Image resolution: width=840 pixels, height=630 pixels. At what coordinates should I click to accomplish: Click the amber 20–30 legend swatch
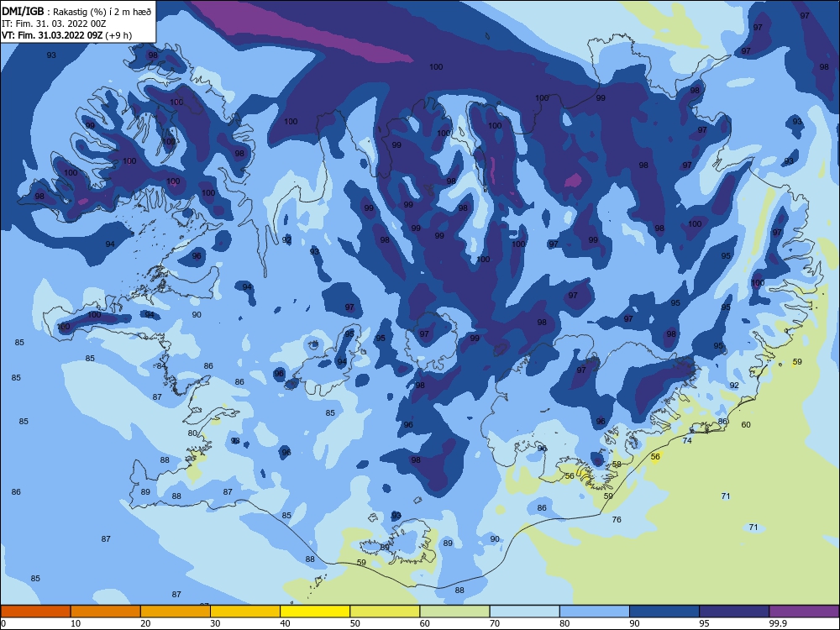(176, 612)
